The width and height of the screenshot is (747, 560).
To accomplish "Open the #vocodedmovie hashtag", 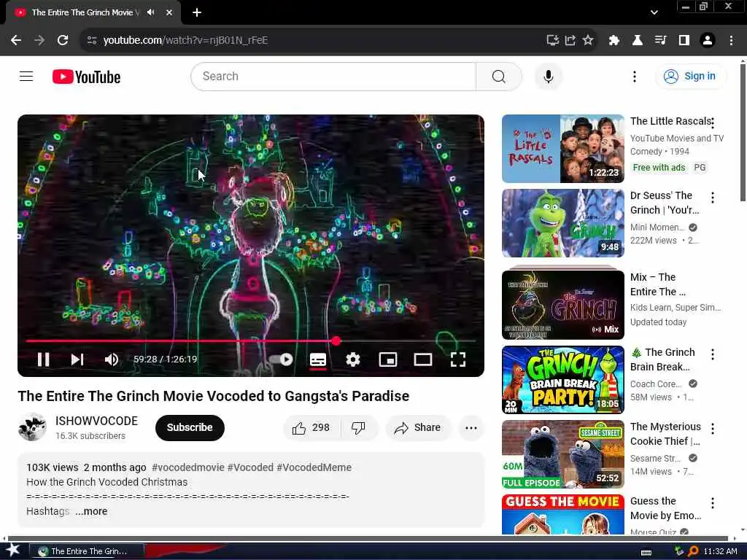I will [x=187, y=467].
